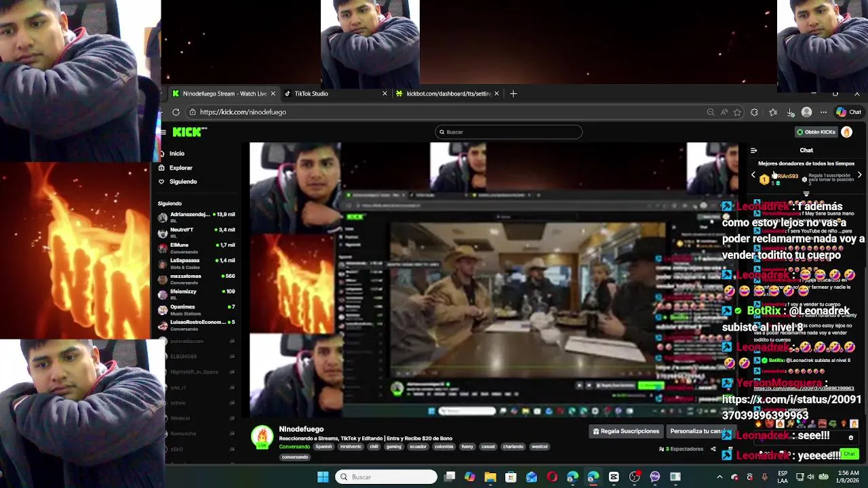The height and width of the screenshot is (488, 868).
Task: Select the ecuador tag
Action: [x=418, y=447]
